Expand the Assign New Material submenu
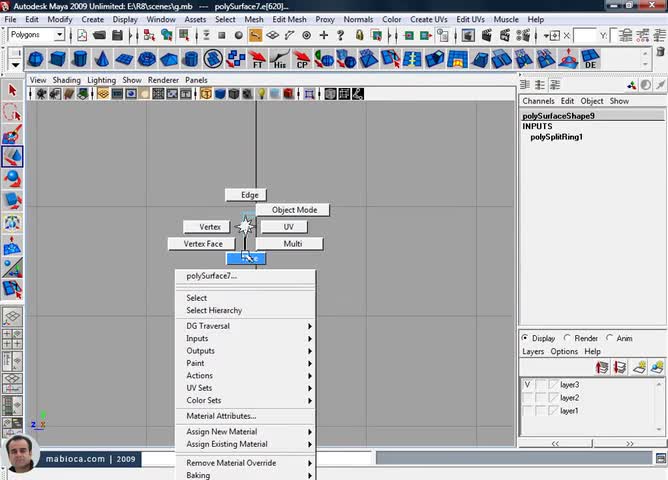 (x=245, y=431)
